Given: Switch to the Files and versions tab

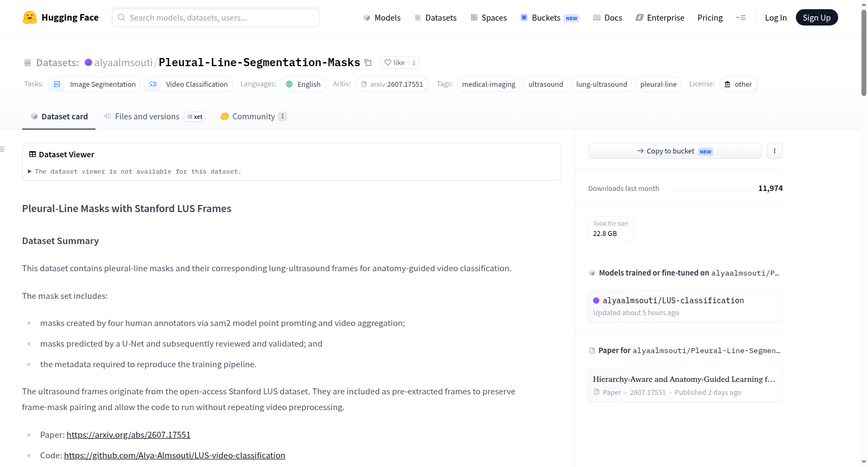Looking at the screenshot, I should pos(154,117).
